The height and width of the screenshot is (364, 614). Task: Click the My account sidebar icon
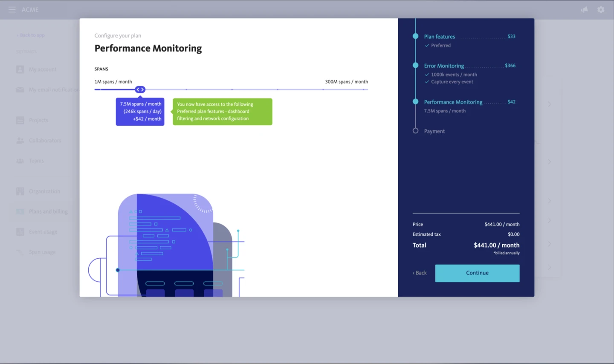click(x=20, y=69)
